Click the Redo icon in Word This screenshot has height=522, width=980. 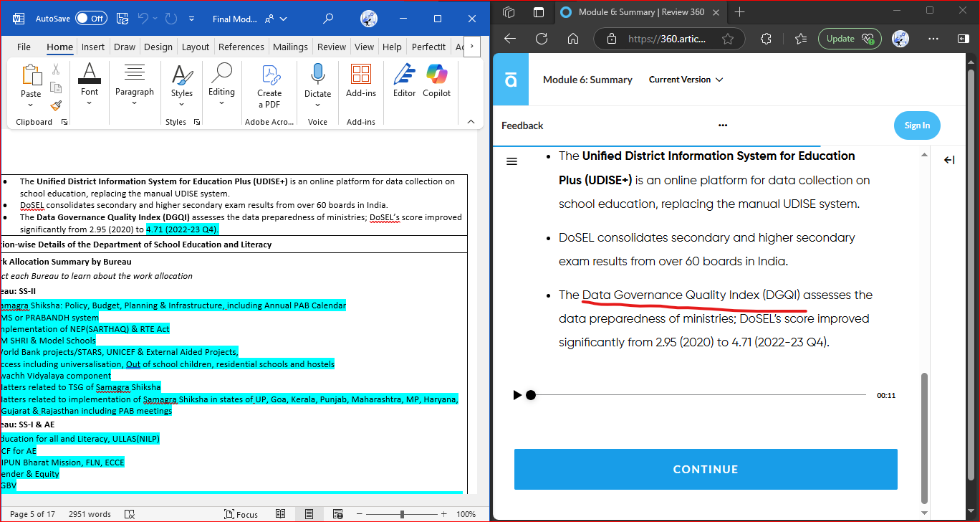point(170,19)
